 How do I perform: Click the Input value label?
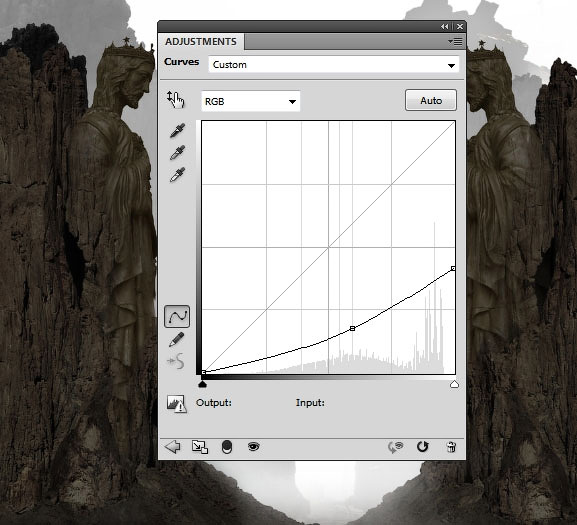point(310,402)
